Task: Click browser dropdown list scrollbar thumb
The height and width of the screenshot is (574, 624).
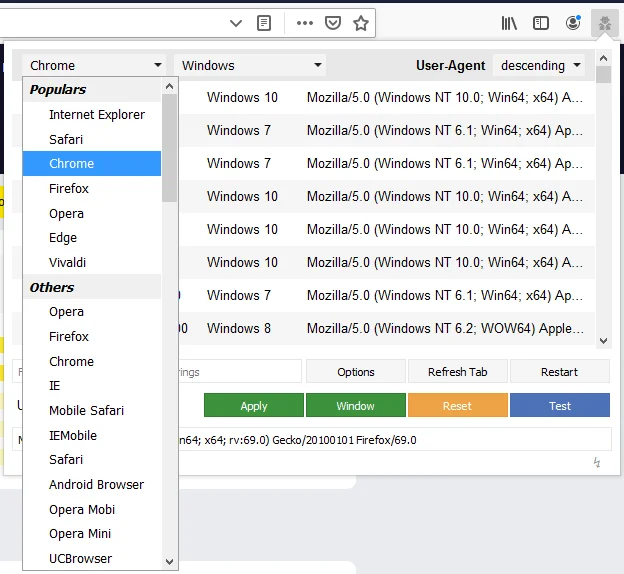Action: tap(170, 148)
